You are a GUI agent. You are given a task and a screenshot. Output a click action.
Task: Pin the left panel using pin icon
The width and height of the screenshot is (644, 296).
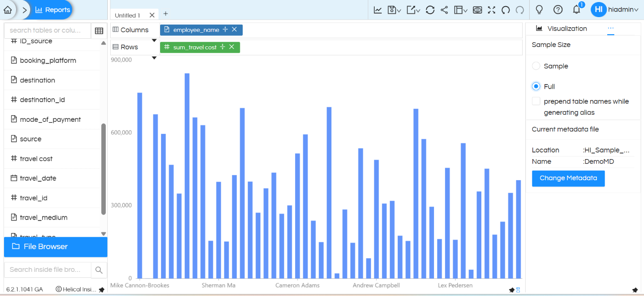[102, 289]
